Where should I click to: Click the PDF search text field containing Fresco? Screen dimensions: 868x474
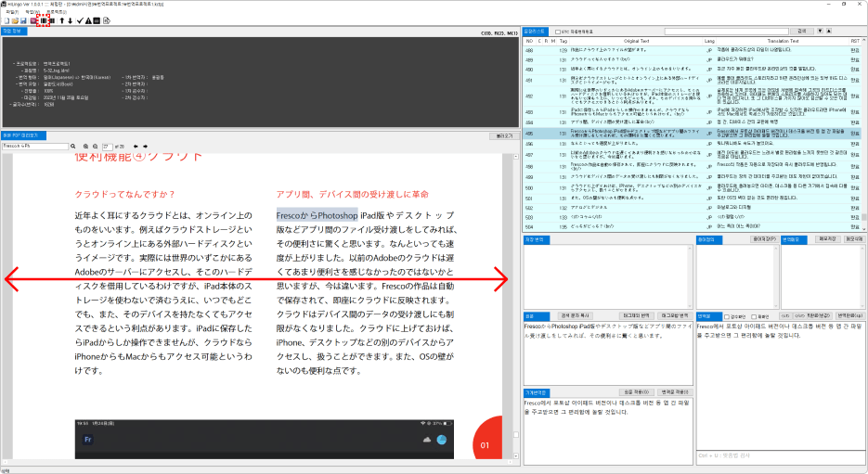[35, 146]
